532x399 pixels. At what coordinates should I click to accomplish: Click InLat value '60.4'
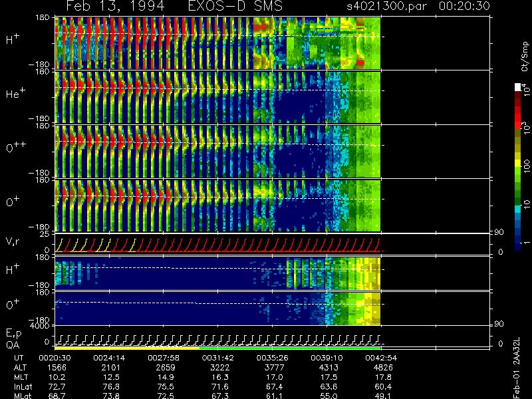(x=384, y=386)
